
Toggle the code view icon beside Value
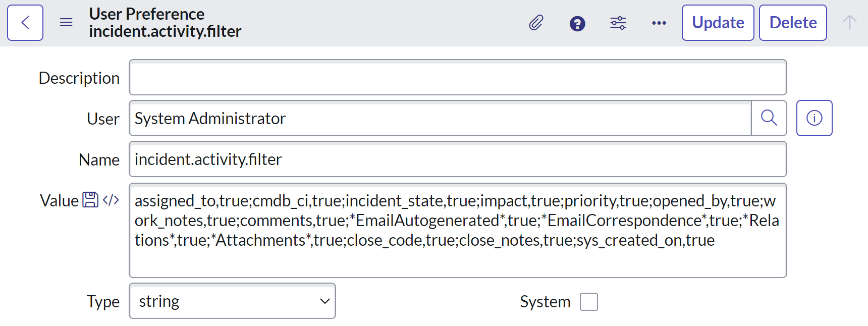click(111, 200)
